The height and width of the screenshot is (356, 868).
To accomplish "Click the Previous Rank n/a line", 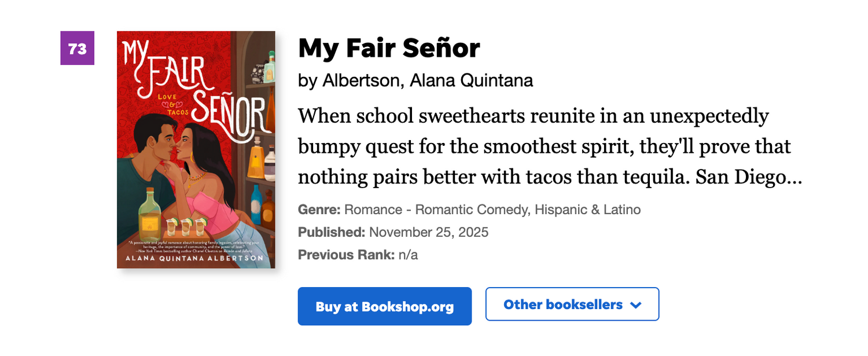I will point(358,255).
